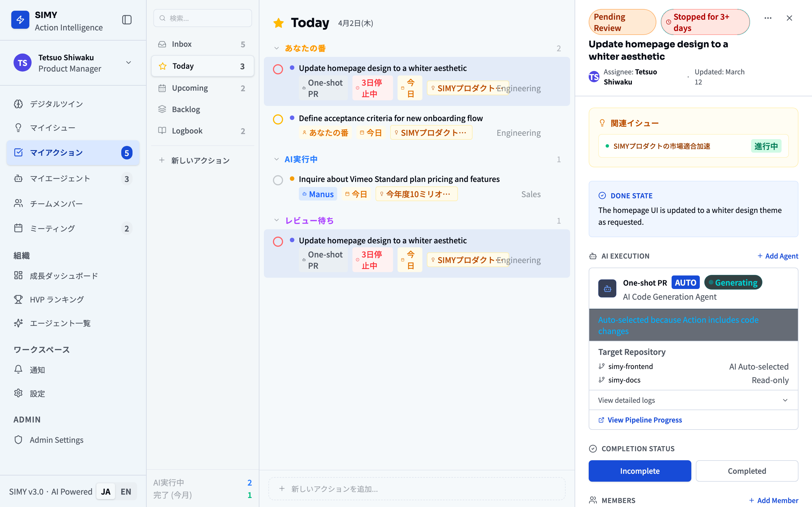The width and height of the screenshot is (812, 507).
Task: Click the Completed status button
Action: pos(747,471)
